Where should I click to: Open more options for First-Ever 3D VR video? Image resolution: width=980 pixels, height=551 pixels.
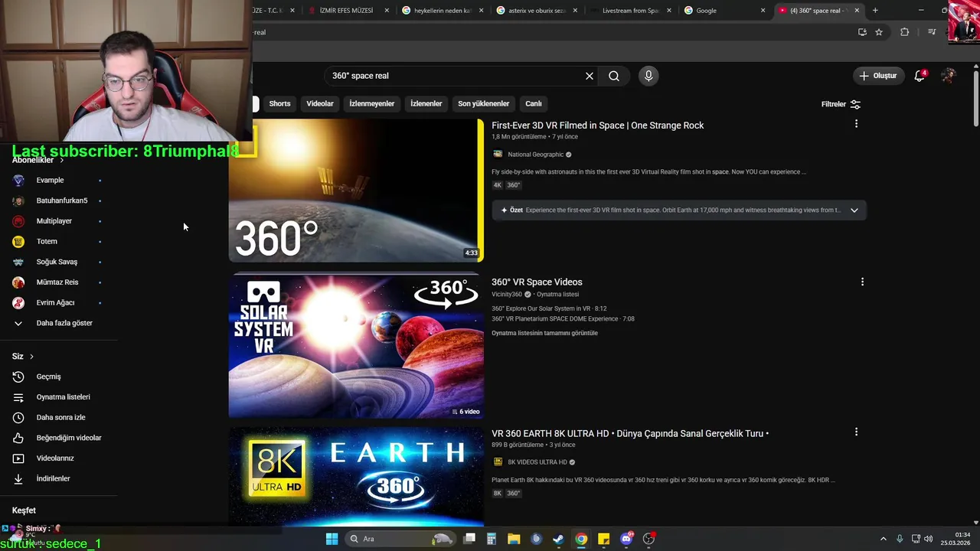856,124
